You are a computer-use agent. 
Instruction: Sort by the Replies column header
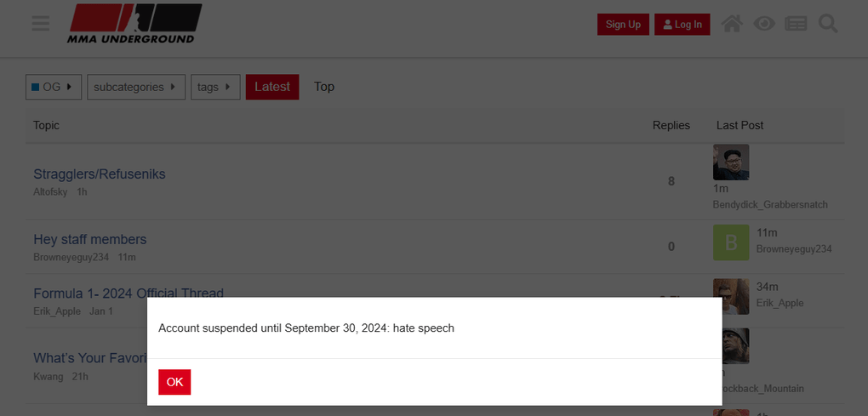pos(671,125)
